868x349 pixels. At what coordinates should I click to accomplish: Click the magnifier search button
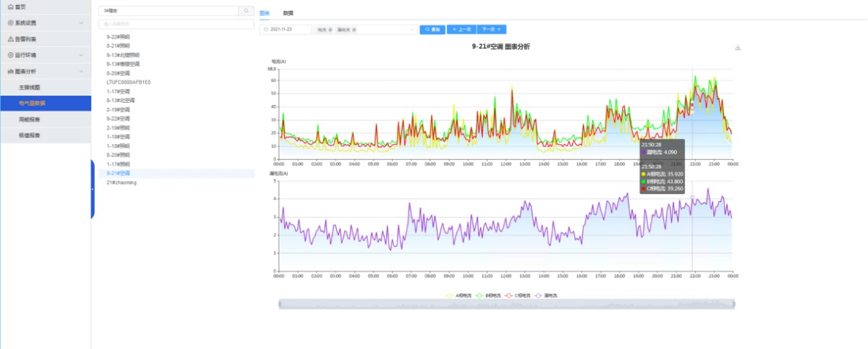point(247,11)
